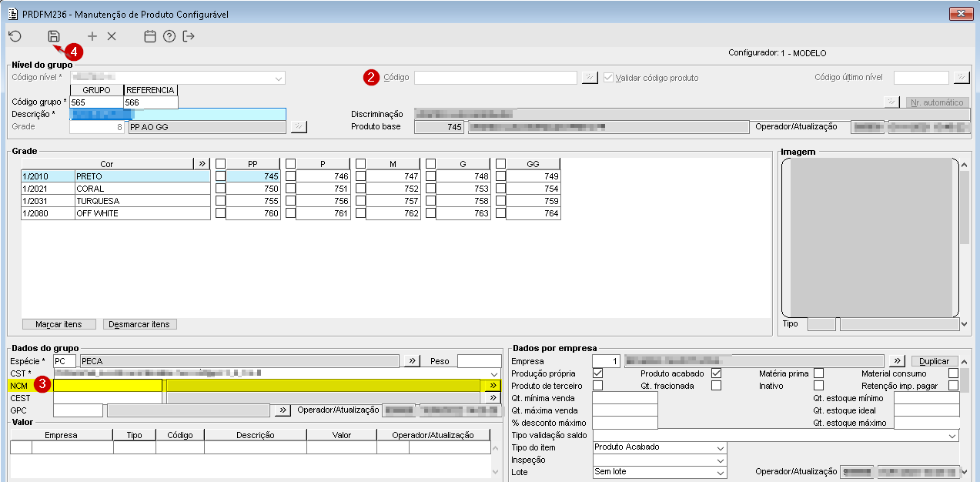Image resolution: width=980 pixels, height=482 pixels.
Task: Click the refresh/undo arrow toolbar icon
Action: point(15,36)
